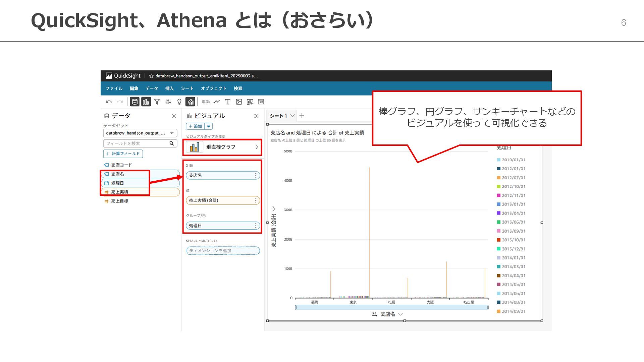Click the rightmost link-box toolbar icon
The width and height of the screenshot is (644, 362).
(x=261, y=102)
